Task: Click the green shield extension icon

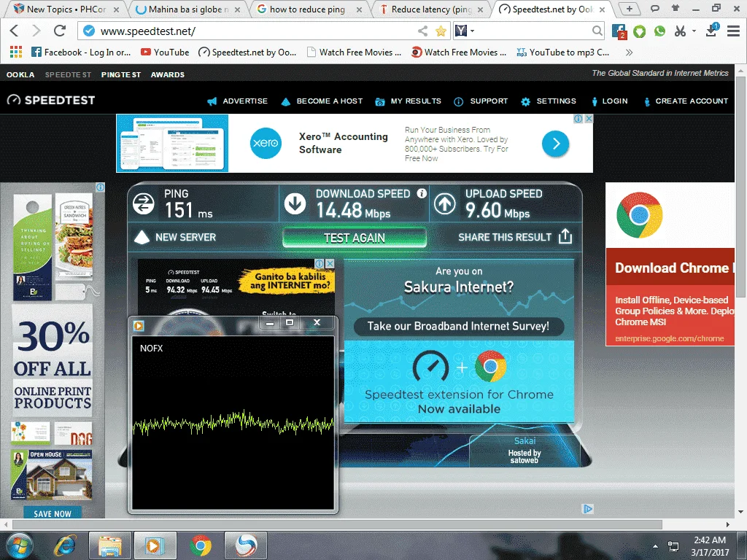Action: [x=639, y=31]
